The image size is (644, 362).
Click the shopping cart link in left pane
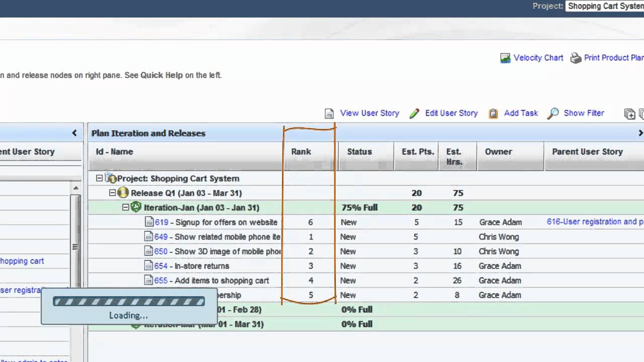click(x=22, y=261)
